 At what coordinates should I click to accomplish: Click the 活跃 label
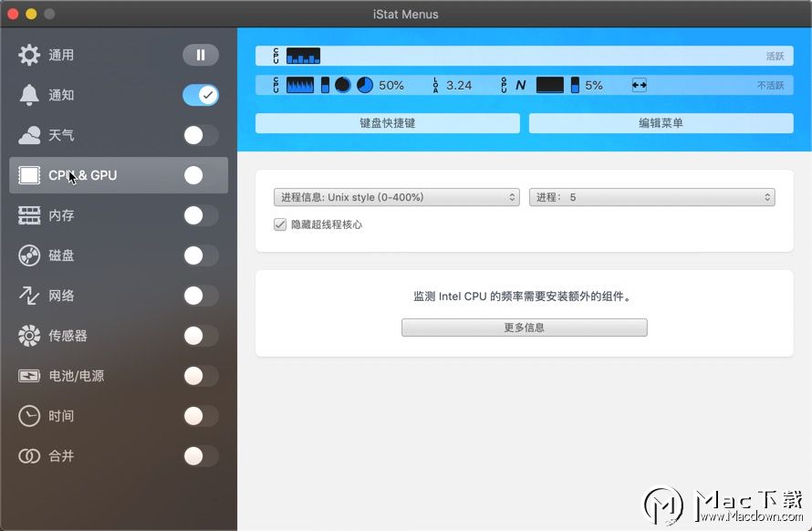tap(776, 56)
